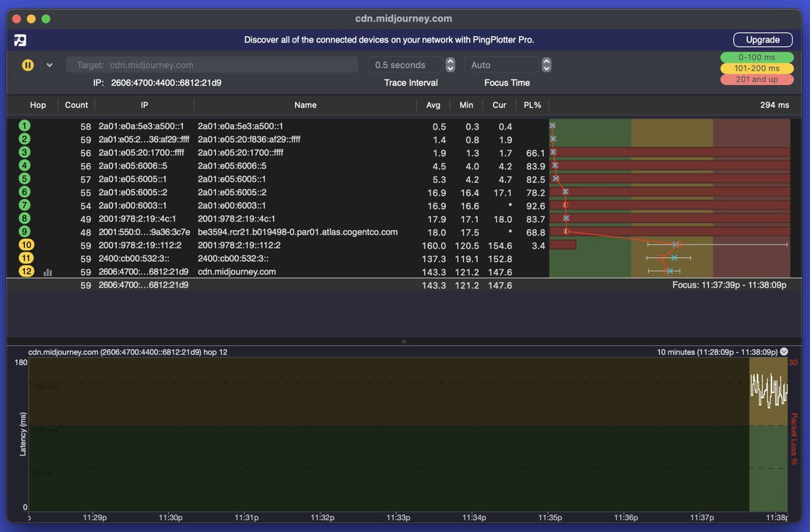Click the Avg column header
The width and height of the screenshot is (810, 532).
pyautogui.click(x=433, y=105)
